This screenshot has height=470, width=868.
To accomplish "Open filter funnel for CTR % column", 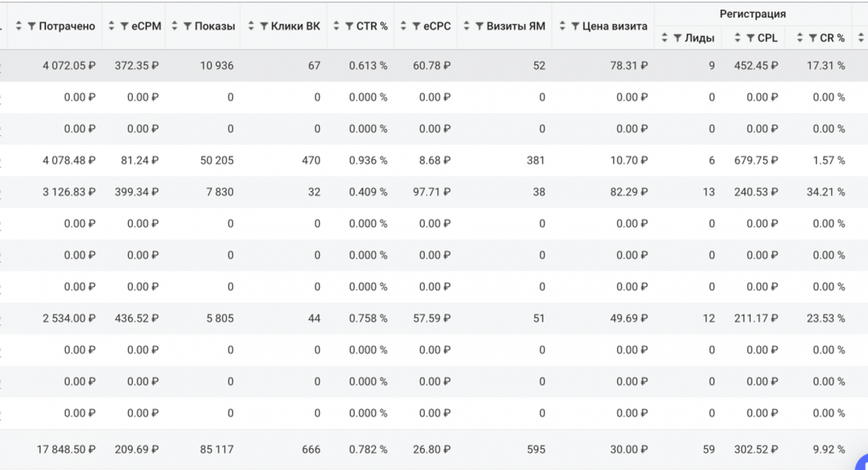I will click(x=348, y=27).
